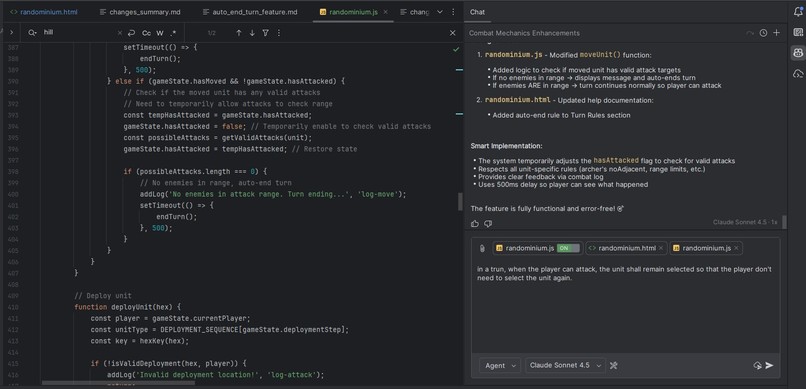This screenshot has height=389, width=806.
Task: Open the cloud tool icon in right sidebar
Action: point(798,73)
